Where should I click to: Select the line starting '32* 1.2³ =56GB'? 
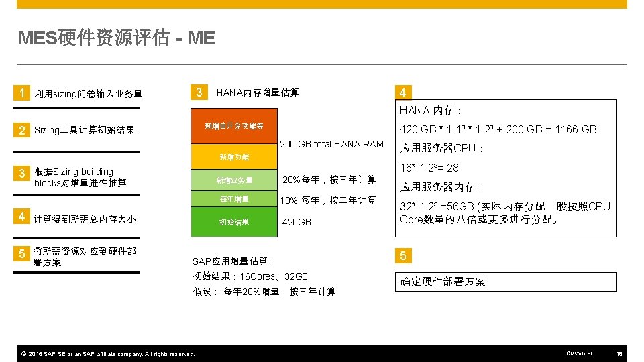click(505, 213)
